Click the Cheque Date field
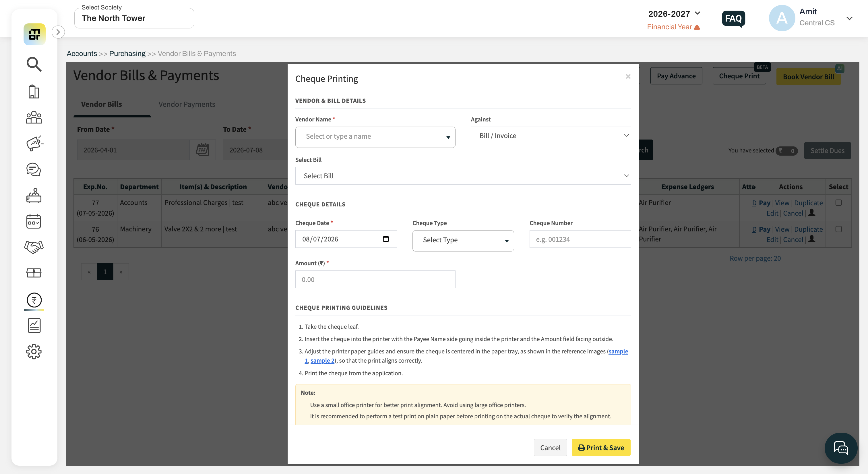This screenshot has width=868, height=474. [x=346, y=239]
